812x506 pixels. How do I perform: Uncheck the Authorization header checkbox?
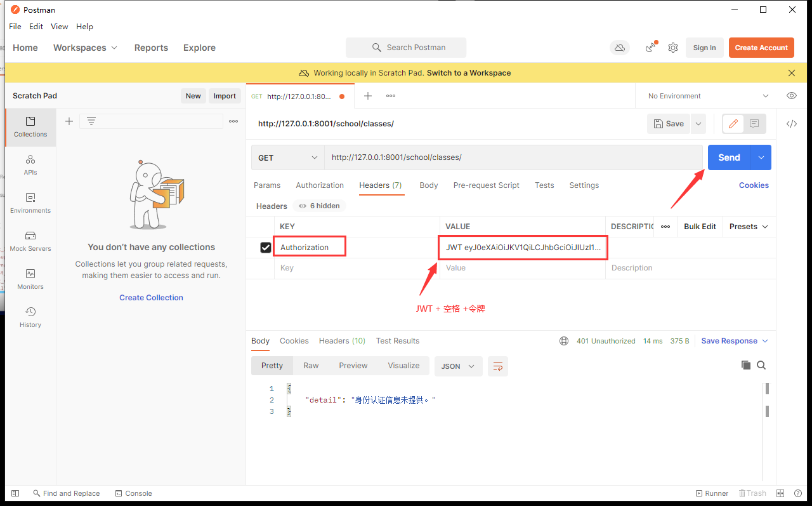(x=266, y=248)
